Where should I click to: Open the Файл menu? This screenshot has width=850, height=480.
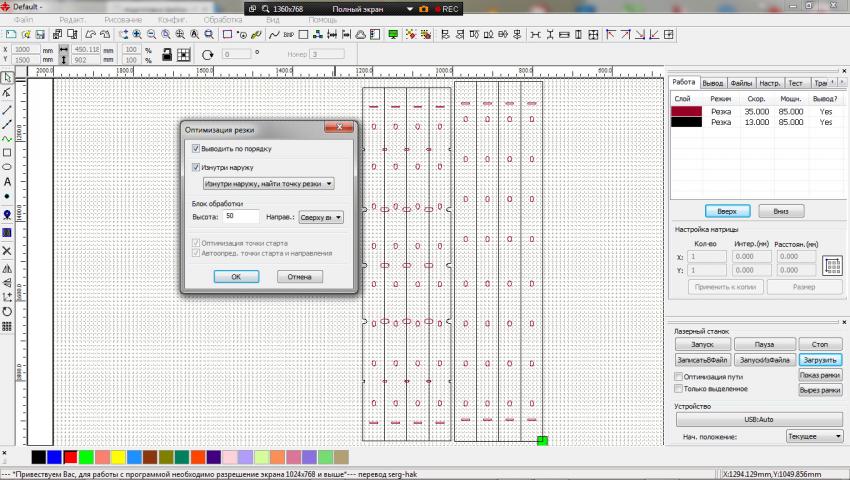[x=24, y=20]
